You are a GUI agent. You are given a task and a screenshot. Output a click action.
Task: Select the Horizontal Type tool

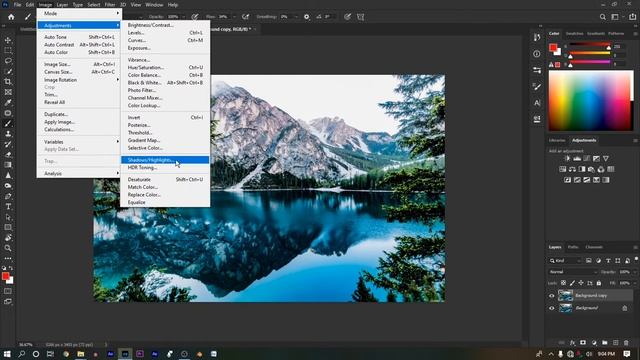click(x=8, y=207)
